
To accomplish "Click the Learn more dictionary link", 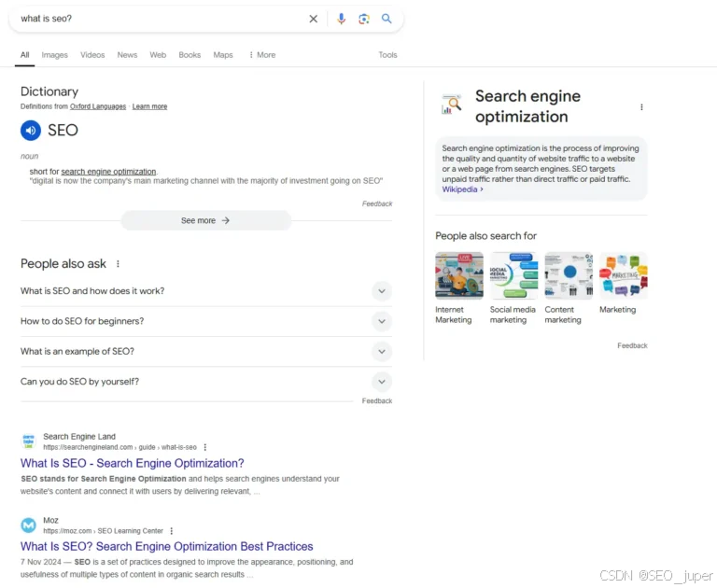I will pyautogui.click(x=149, y=106).
